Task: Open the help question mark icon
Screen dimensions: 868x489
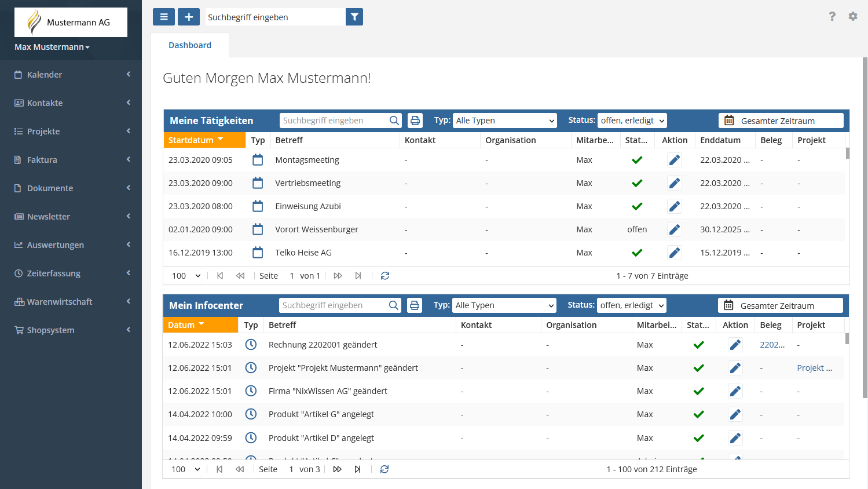Action: coord(832,16)
